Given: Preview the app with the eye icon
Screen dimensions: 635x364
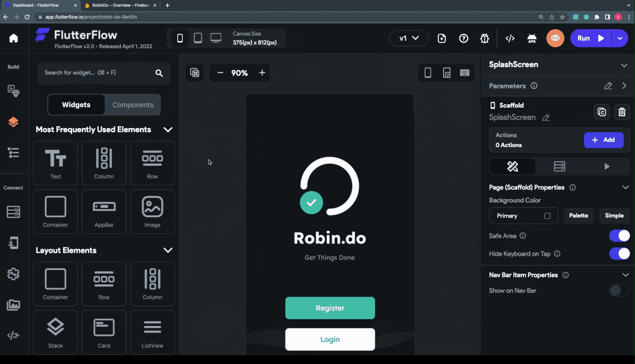Looking at the screenshot, I should tap(555, 38).
